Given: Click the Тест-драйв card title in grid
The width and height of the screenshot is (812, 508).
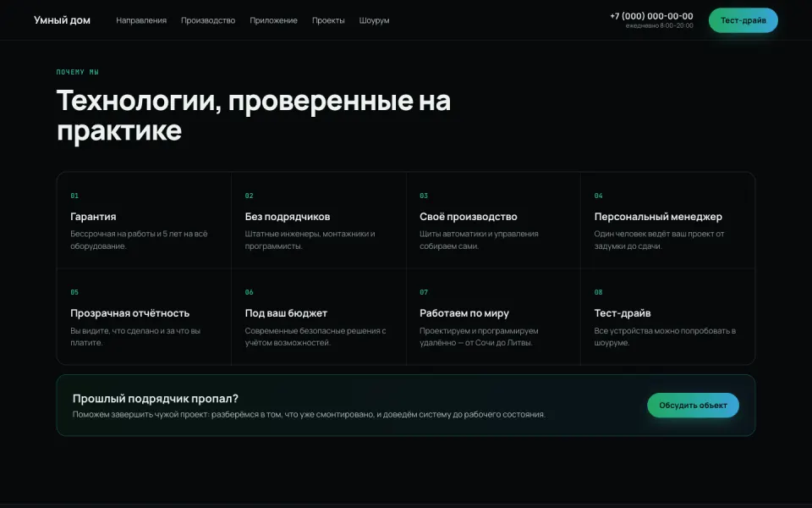Looking at the screenshot, I should click(623, 313).
